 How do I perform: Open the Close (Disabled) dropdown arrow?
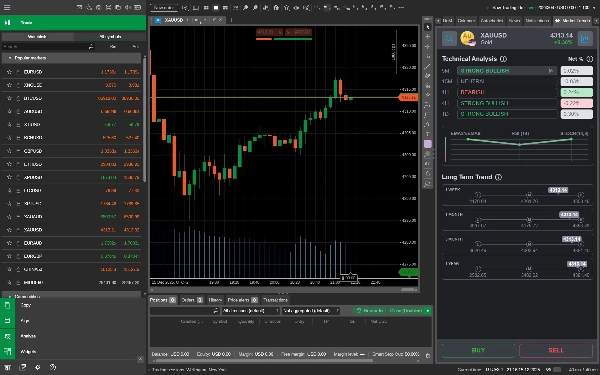click(428, 311)
